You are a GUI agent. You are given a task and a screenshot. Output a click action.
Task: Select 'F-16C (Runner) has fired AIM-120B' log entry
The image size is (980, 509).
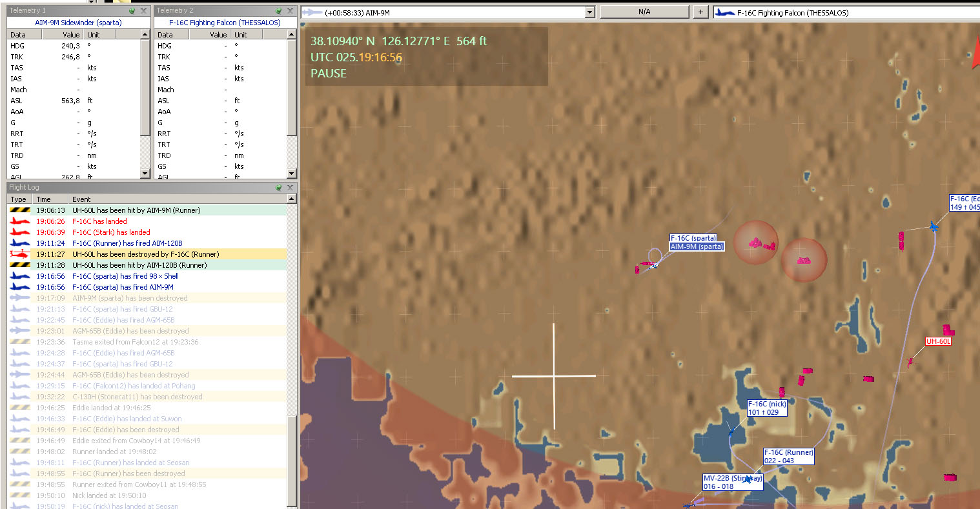[x=127, y=243]
